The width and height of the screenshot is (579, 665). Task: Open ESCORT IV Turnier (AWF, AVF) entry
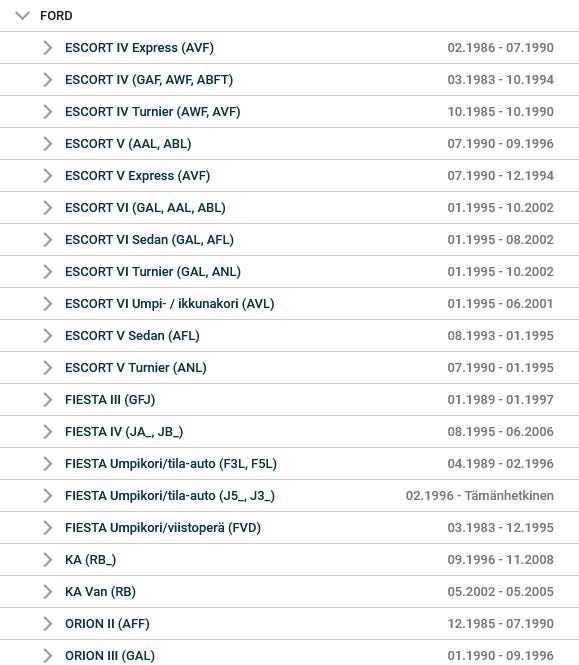[289, 112]
